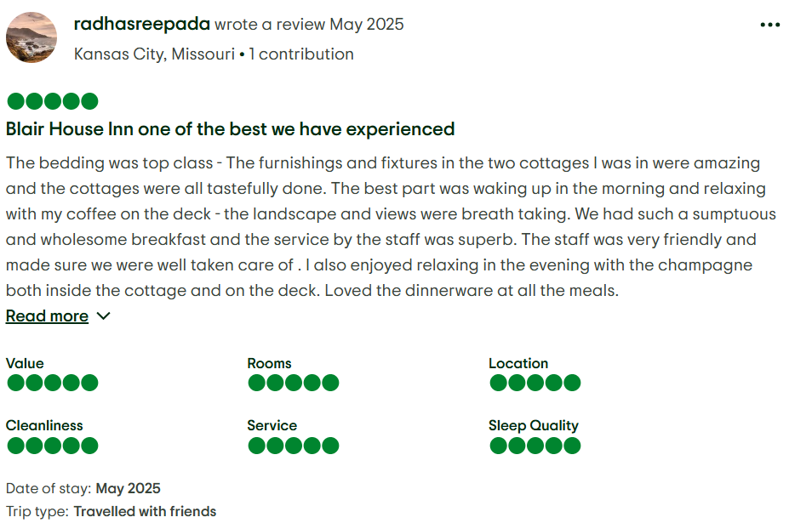The width and height of the screenshot is (812, 523).
Task: Click the Rooms rating bubbles
Action: 294,383
